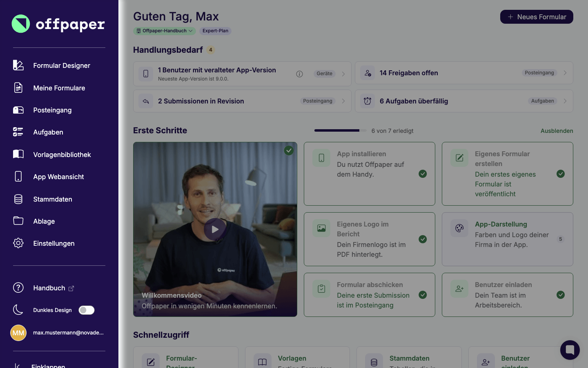588x368 pixels.
Task: Go to Meine Formulare
Action: 59,88
